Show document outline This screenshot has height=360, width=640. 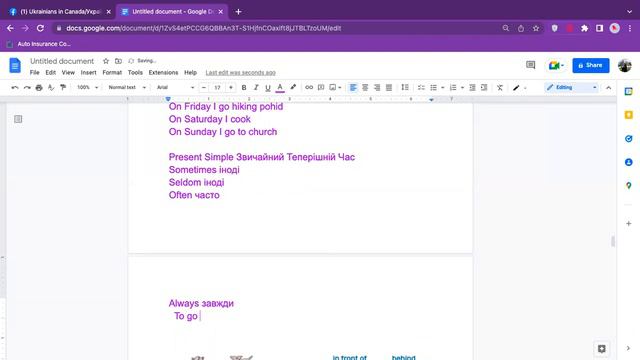click(x=18, y=119)
